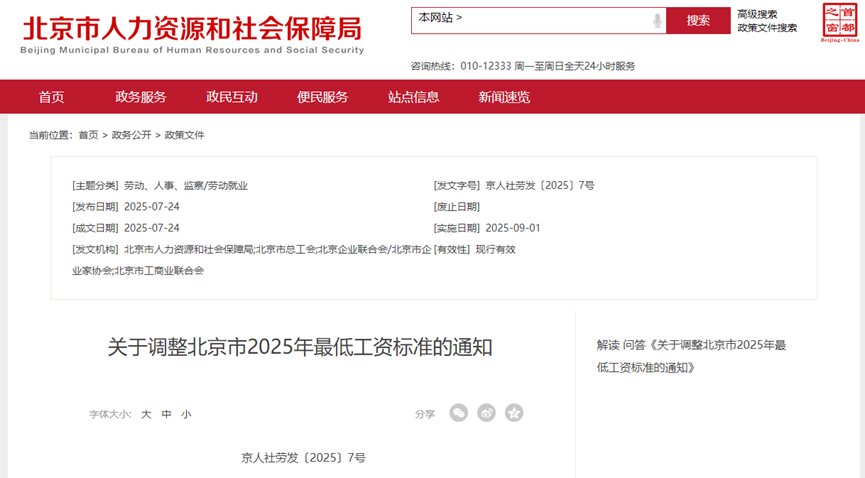This screenshot has width=865, height=478.
Task: Go to the 首页 tab
Action: coord(51,97)
